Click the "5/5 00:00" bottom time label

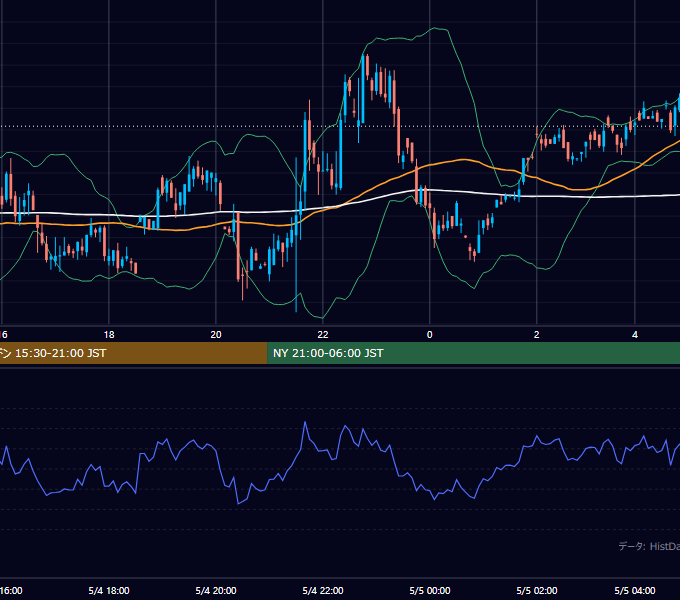click(430, 590)
